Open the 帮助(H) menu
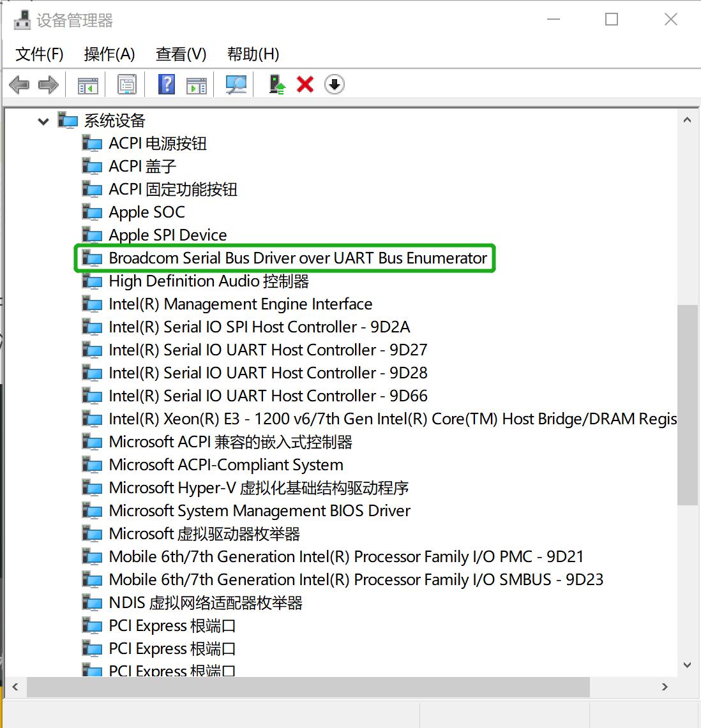 [x=253, y=54]
